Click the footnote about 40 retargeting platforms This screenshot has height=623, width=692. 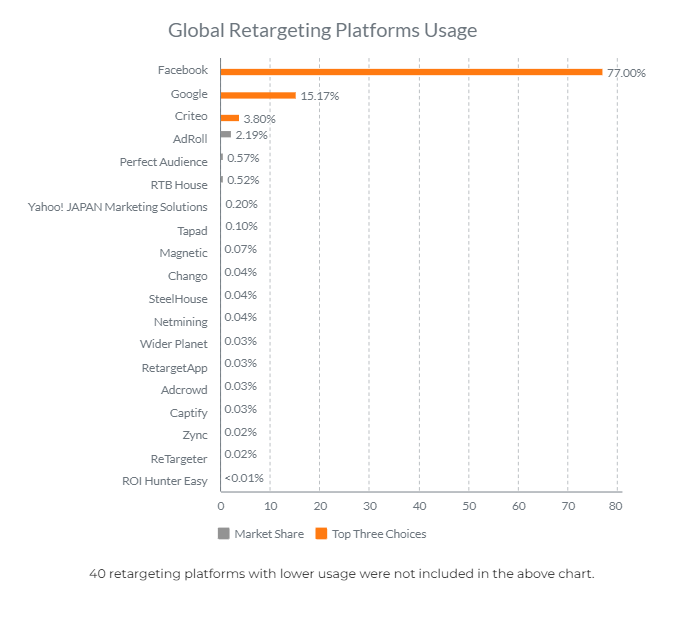[342, 574]
